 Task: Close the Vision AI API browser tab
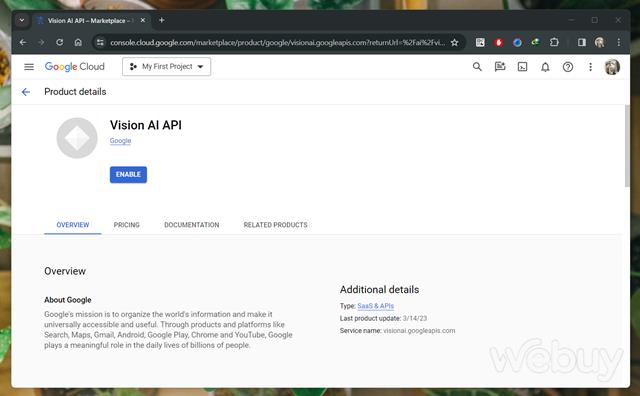point(143,20)
